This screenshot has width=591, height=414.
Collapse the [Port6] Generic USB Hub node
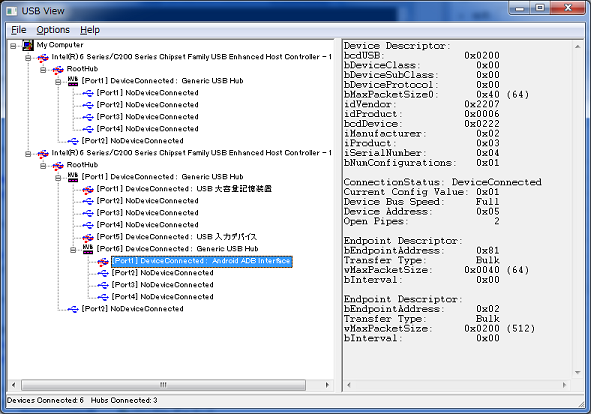(73, 250)
